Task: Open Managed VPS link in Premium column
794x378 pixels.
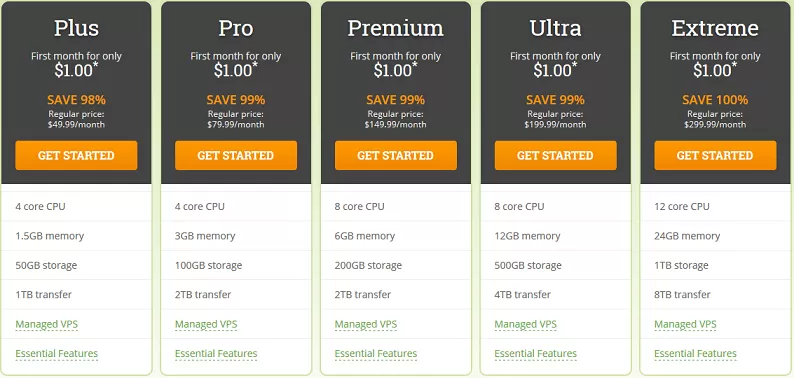Action: pos(366,324)
